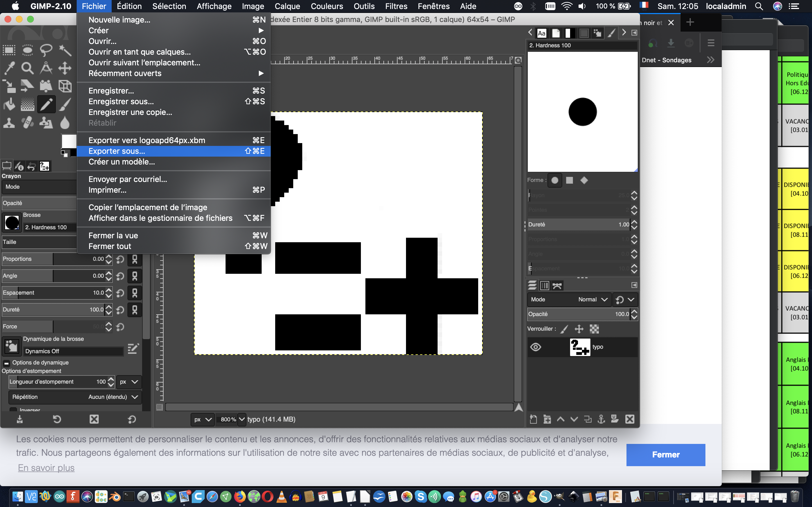Select the Heal bandage tool
Image resolution: width=812 pixels, height=507 pixels.
[x=28, y=123]
